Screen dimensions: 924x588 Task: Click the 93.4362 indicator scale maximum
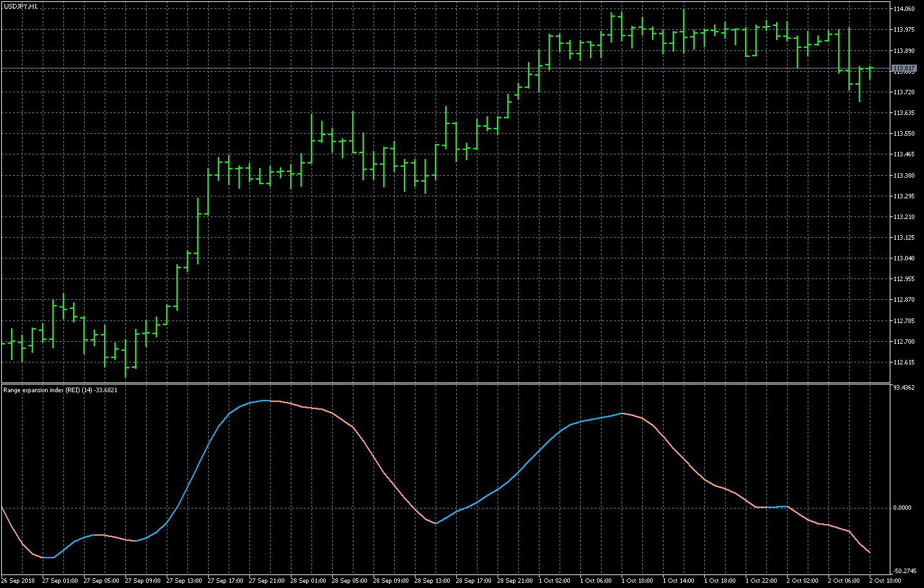(905, 388)
